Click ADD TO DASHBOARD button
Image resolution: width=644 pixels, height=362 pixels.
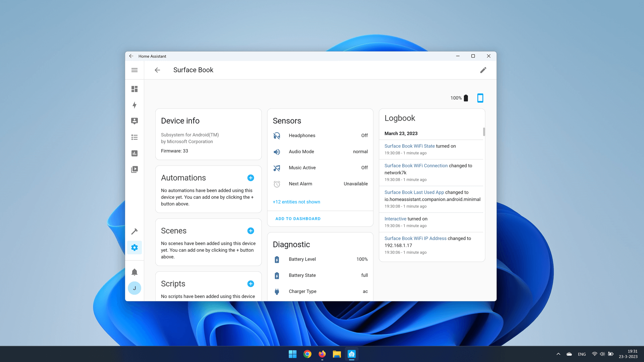click(298, 218)
